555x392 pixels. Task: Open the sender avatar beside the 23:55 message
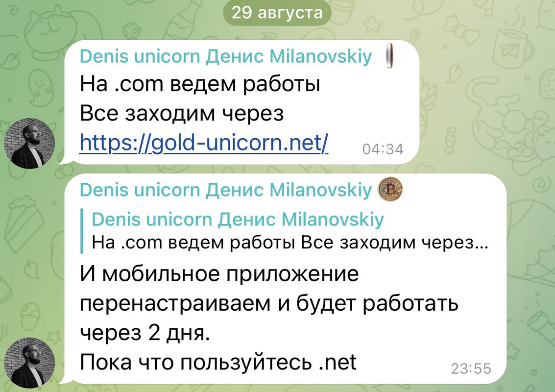click(x=29, y=363)
